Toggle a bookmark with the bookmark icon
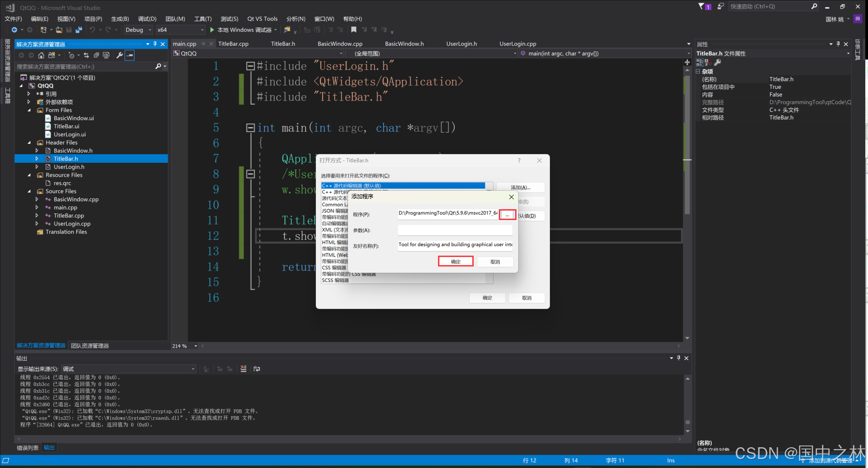This screenshot has width=868, height=468. point(354,30)
